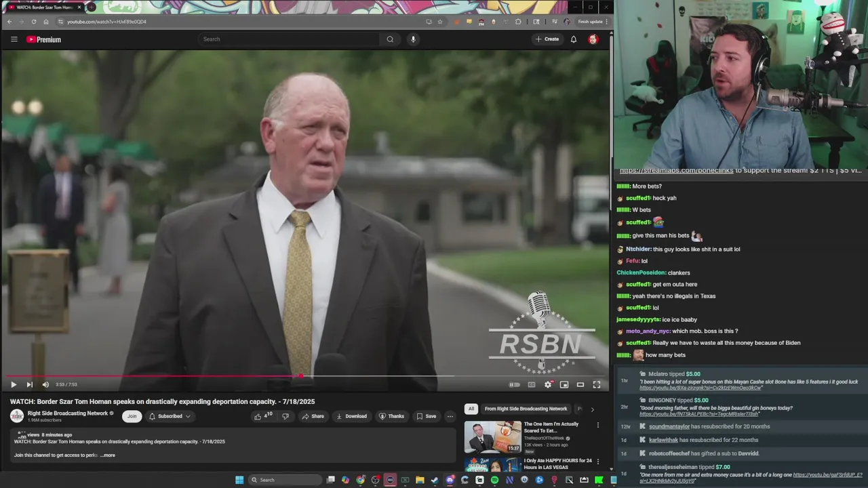
Task: Open streamlabs link in stream overlay
Action: [x=676, y=170]
